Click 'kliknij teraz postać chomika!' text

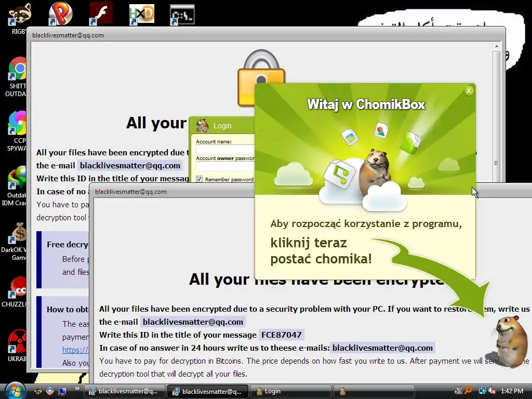click(x=321, y=251)
